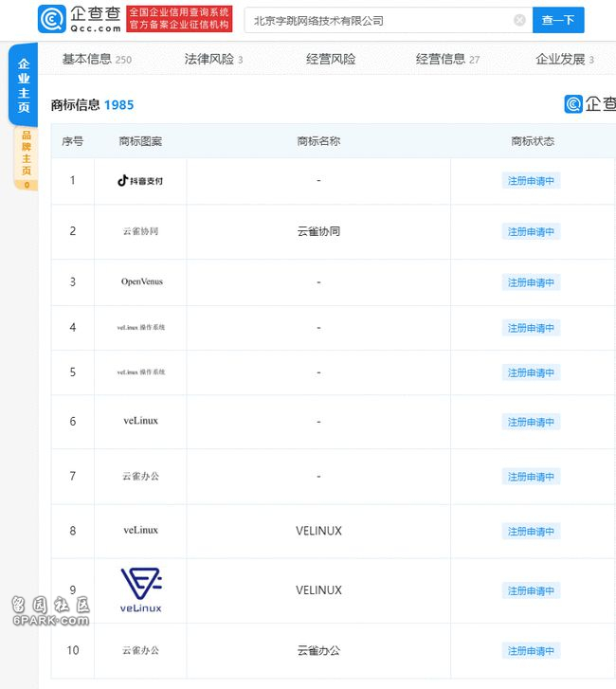Click the VELINUX trademark name in row 9
The height and width of the screenshot is (689, 616).
[x=318, y=590]
